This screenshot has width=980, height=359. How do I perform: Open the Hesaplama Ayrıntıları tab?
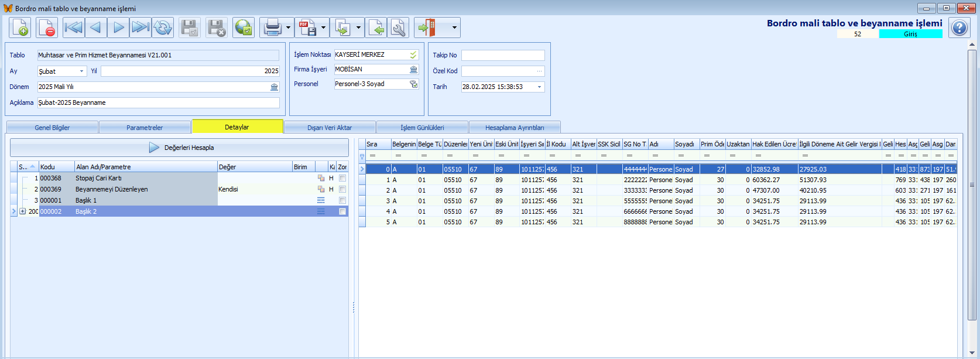(x=515, y=127)
